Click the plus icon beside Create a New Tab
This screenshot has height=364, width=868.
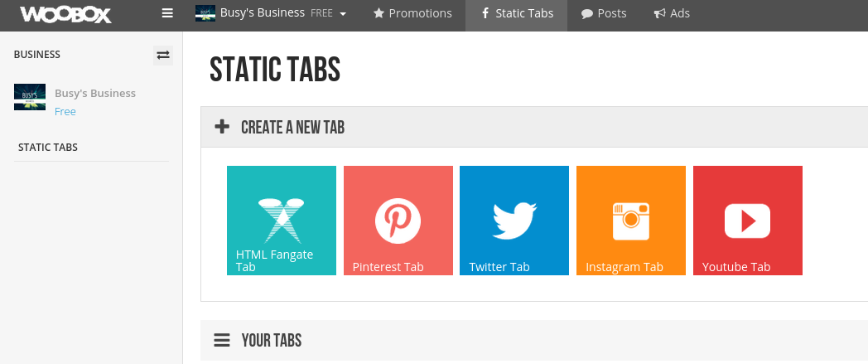(x=222, y=127)
